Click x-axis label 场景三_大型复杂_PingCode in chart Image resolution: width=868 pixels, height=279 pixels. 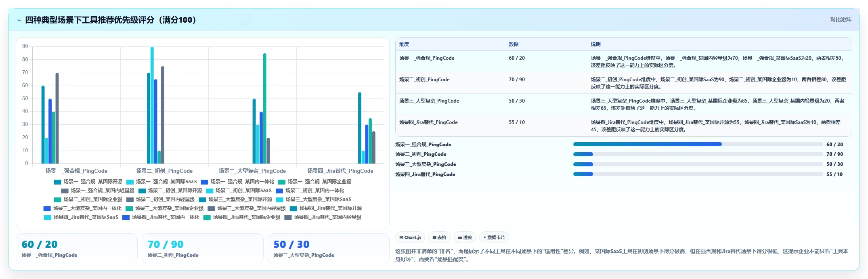pos(252,171)
